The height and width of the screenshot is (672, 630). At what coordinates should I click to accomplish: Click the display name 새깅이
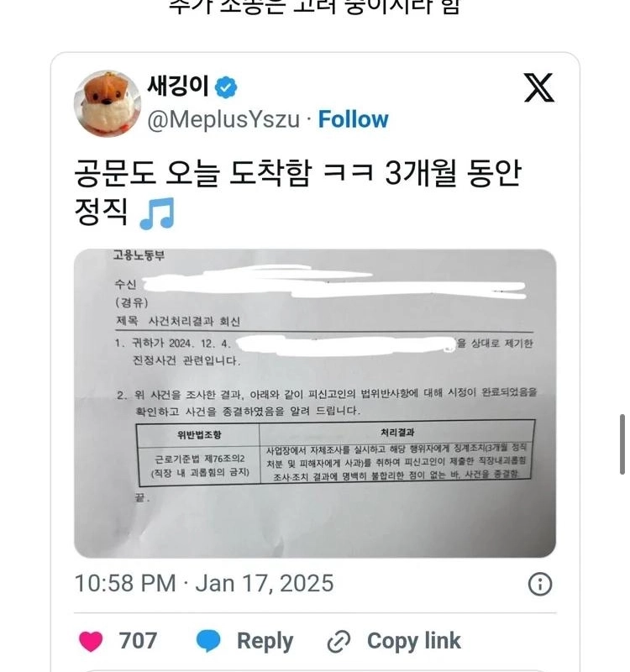pos(178,87)
